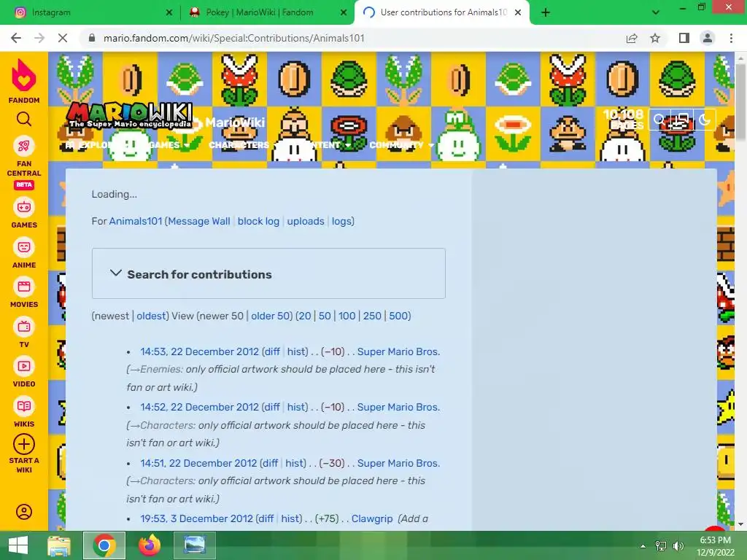Screen dimensions: 747x560
Task: Open Games section in Fandom sidebar
Action: (x=24, y=214)
